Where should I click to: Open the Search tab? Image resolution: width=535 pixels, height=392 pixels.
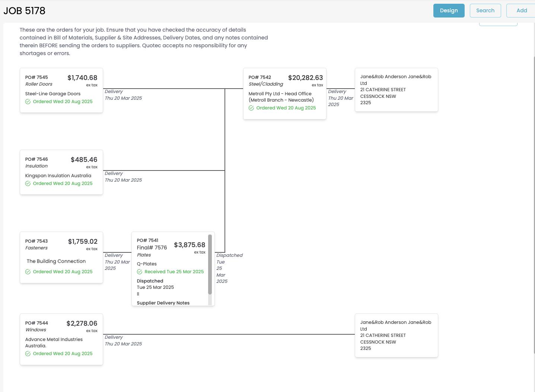pos(485,10)
